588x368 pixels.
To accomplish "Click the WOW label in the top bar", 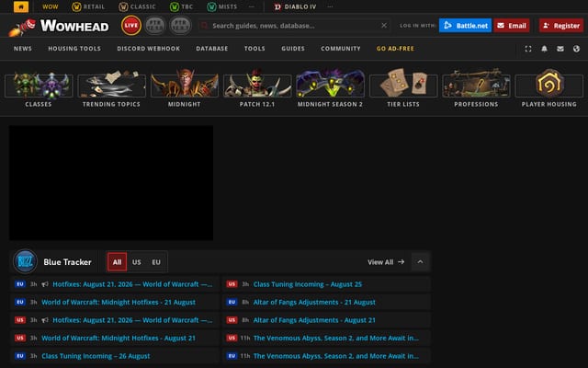I will point(51,6).
